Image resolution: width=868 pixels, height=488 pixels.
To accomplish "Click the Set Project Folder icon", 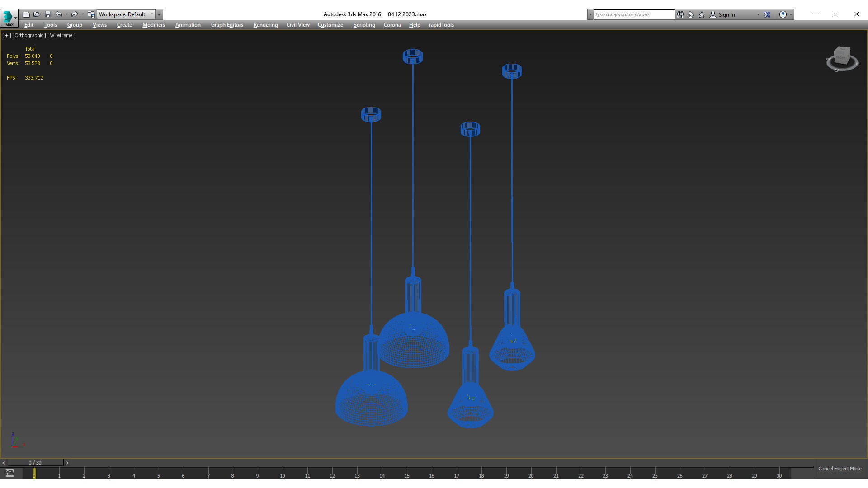I will 91,14.
